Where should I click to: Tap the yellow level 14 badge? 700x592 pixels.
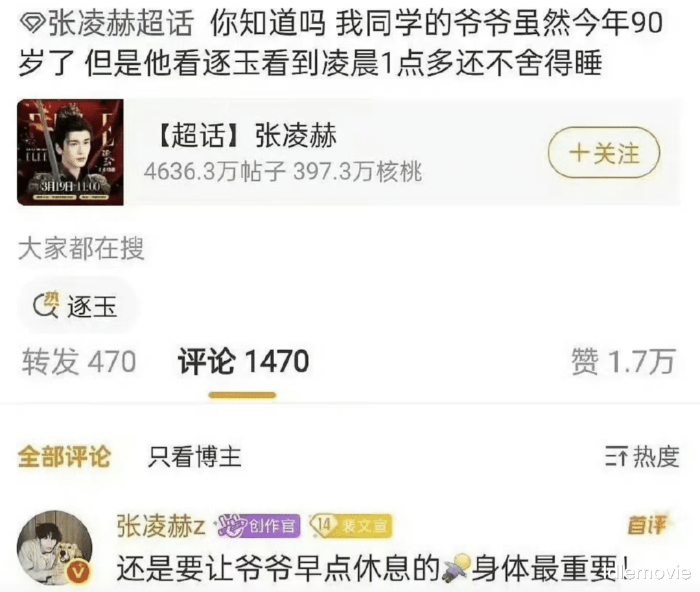pyautogui.click(x=351, y=525)
